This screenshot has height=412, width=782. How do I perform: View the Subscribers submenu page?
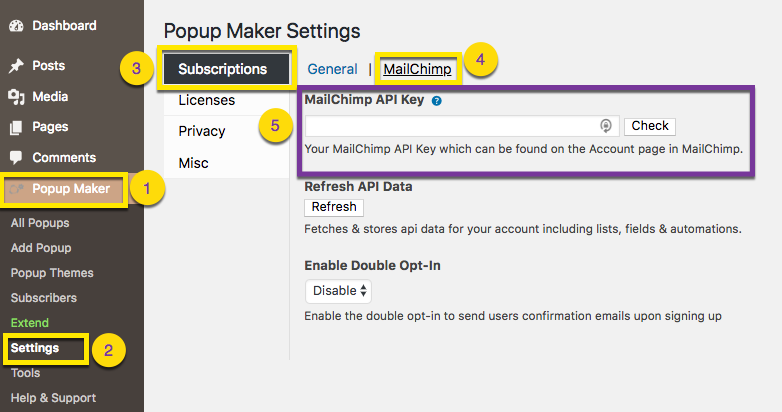point(43,298)
